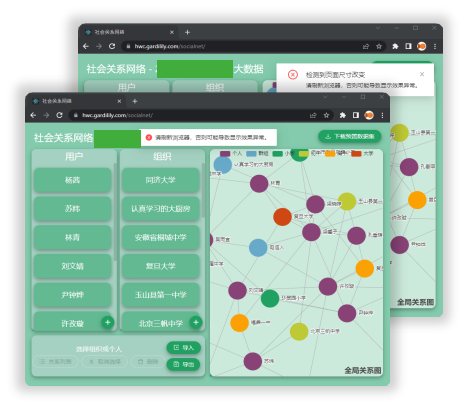The height and width of the screenshot is (409, 467).
Task: Select organization 北京三帆中学
Action: [x=161, y=321]
